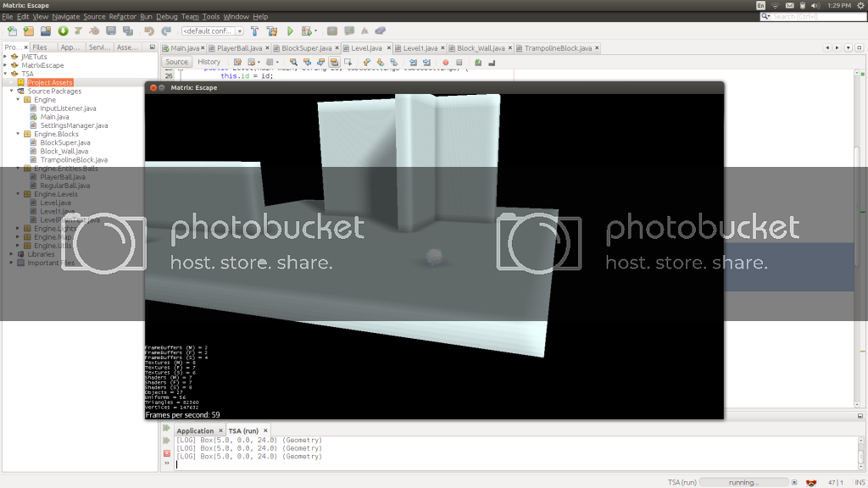The image size is (868, 488).
Task: Select the Application output tab
Action: click(195, 431)
